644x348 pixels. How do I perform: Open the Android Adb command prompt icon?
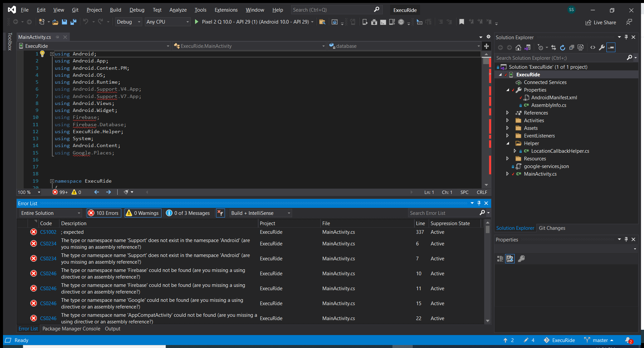click(383, 22)
